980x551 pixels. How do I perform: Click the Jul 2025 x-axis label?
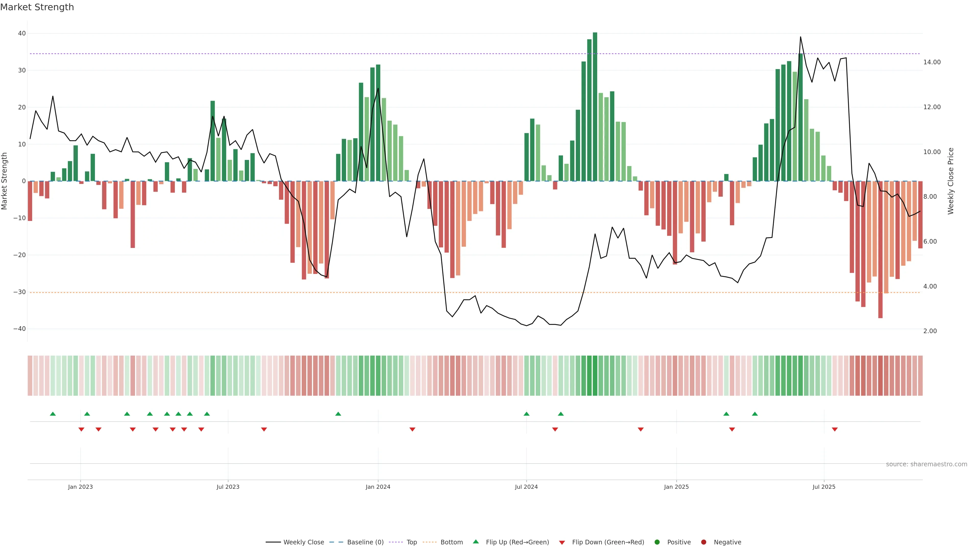point(824,487)
